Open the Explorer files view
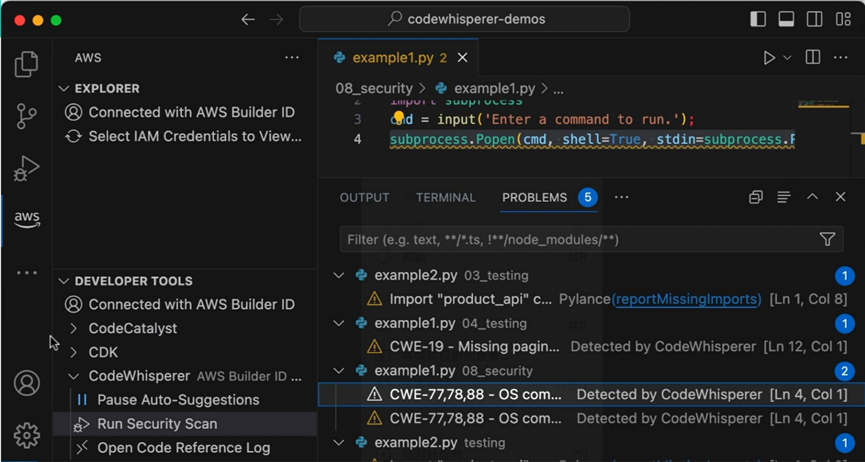The image size is (865, 462). click(x=26, y=64)
